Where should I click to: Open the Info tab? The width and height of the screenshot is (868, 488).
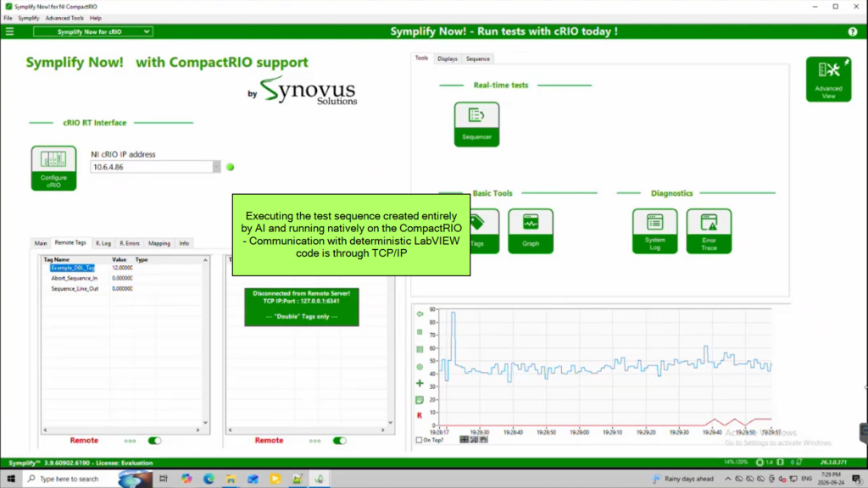point(184,243)
